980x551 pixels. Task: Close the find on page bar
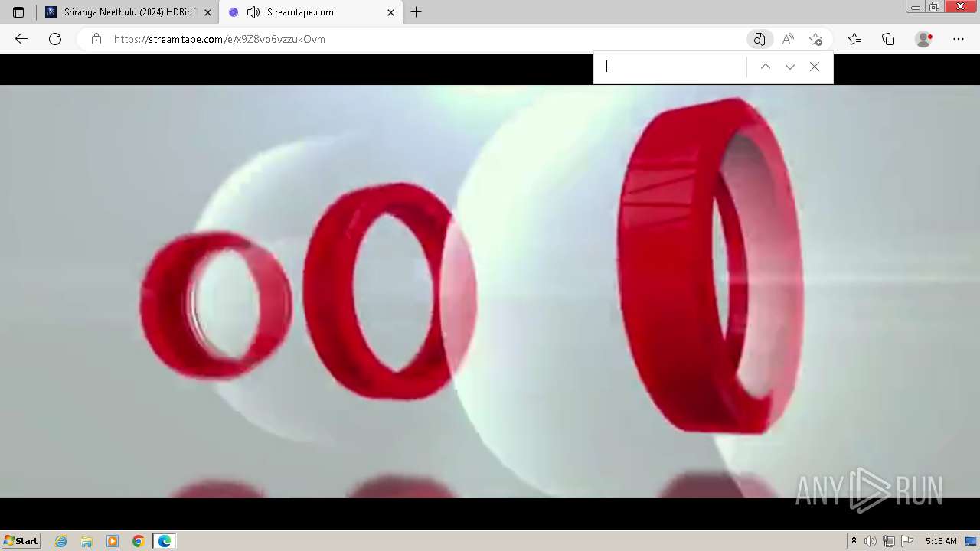(815, 67)
